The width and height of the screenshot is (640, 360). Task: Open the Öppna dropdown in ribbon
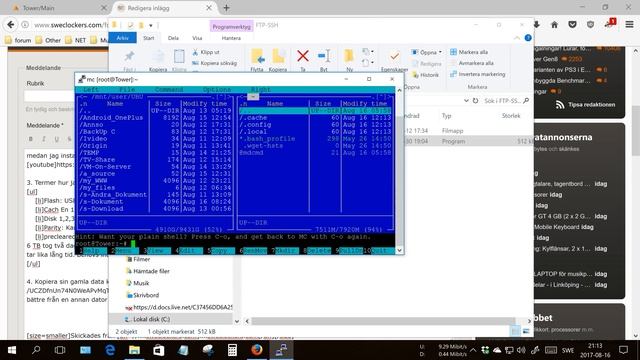click(x=427, y=52)
